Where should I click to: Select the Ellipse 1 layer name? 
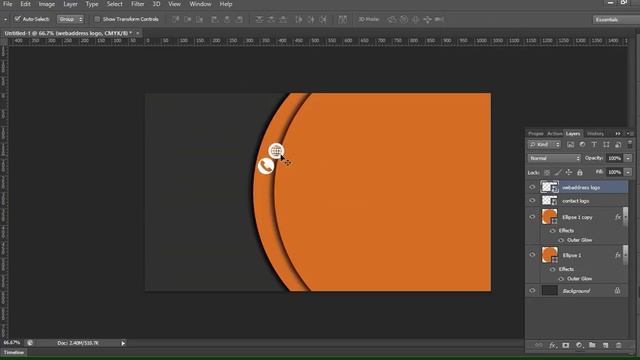(x=572, y=256)
